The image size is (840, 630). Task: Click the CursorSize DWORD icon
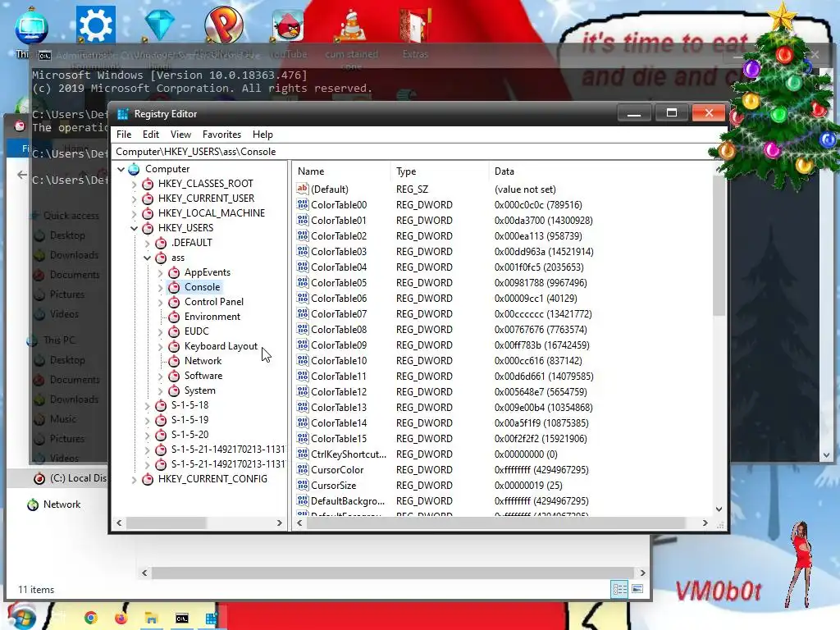click(x=302, y=485)
